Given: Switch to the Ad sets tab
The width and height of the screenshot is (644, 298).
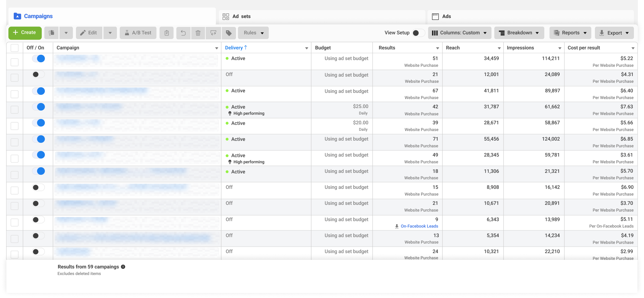Looking at the screenshot, I should click(322, 17).
